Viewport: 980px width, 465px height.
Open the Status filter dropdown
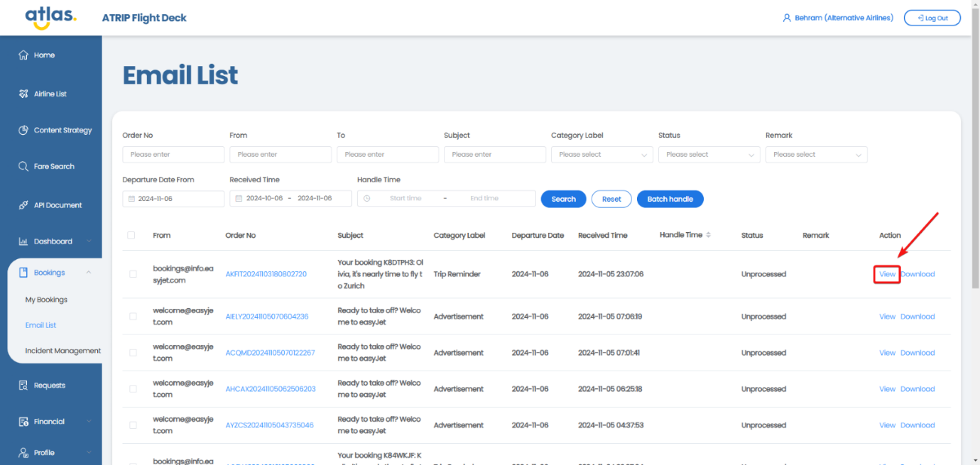tap(709, 155)
